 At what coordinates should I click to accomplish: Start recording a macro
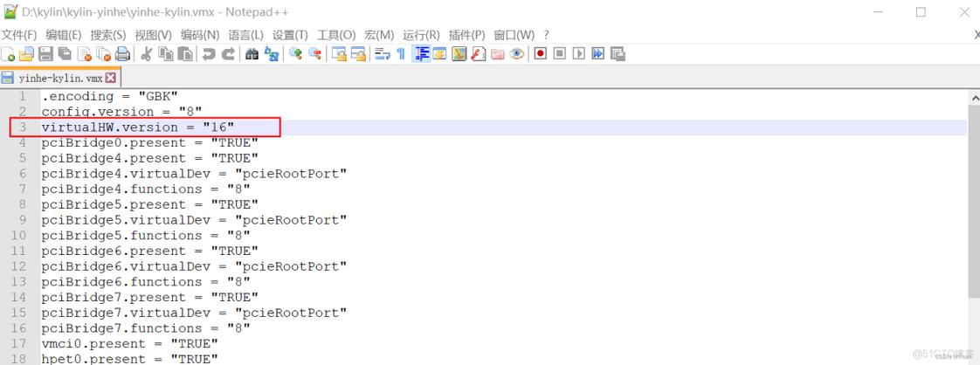(x=541, y=54)
